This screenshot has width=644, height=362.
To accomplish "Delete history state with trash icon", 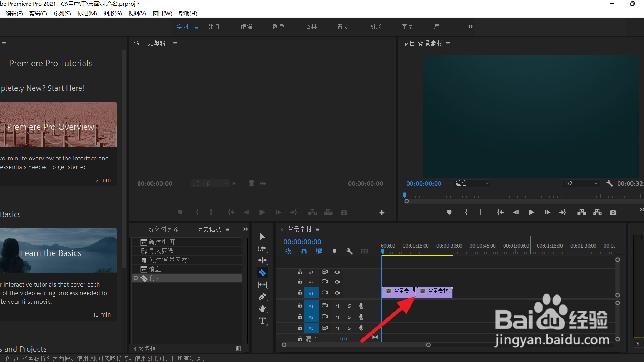I will (x=238, y=348).
